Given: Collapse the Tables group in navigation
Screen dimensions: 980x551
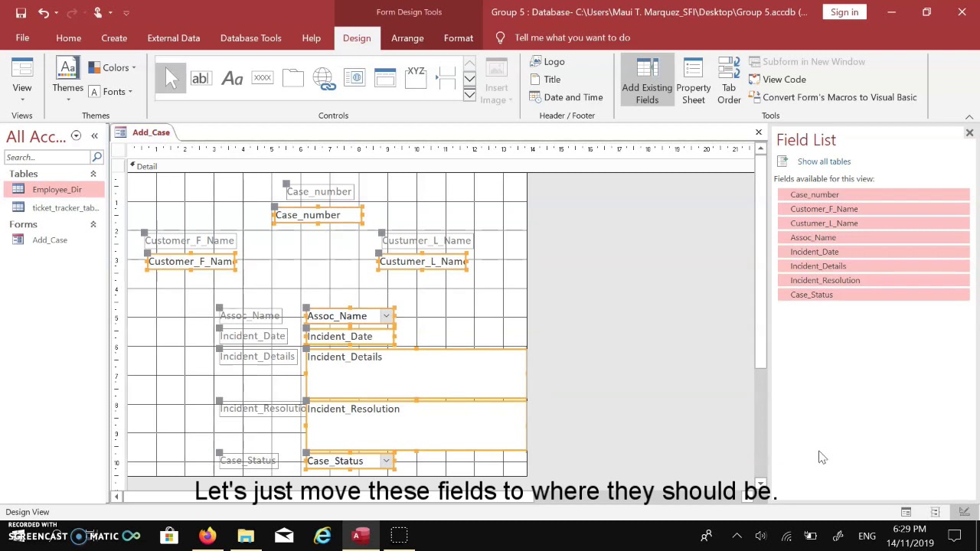Looking at the screenshot, I should [x=93, y=174].
